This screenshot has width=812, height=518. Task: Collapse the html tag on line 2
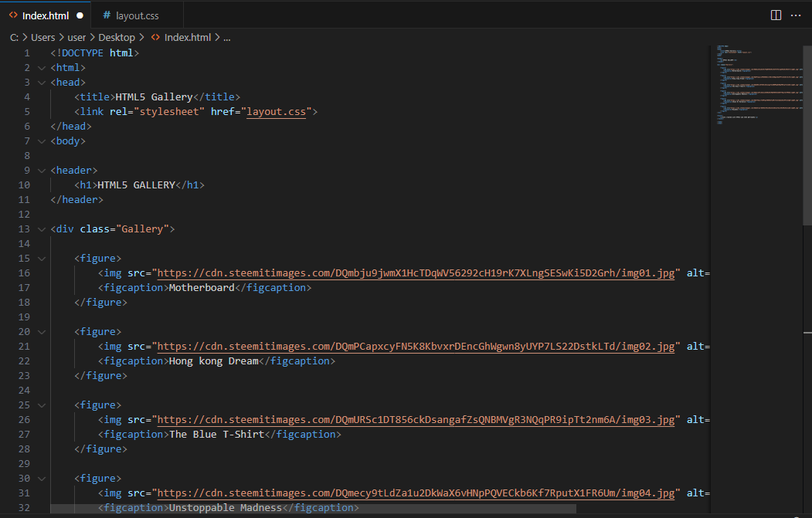click(x=42, y=68)
